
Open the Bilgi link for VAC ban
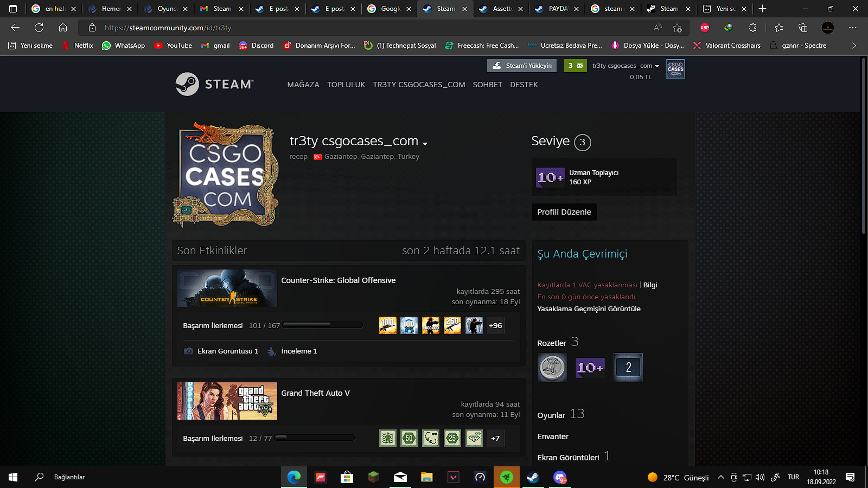coord(650,285)
